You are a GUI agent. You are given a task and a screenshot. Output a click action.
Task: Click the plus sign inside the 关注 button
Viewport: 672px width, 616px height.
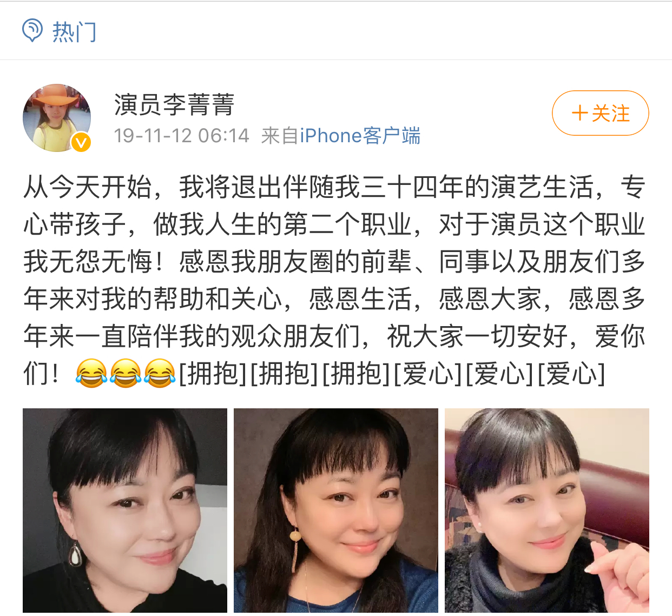point(580,113)
